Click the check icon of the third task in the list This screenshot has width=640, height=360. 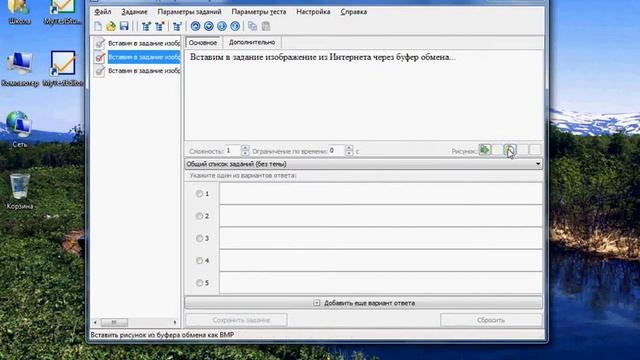[100, 71]
